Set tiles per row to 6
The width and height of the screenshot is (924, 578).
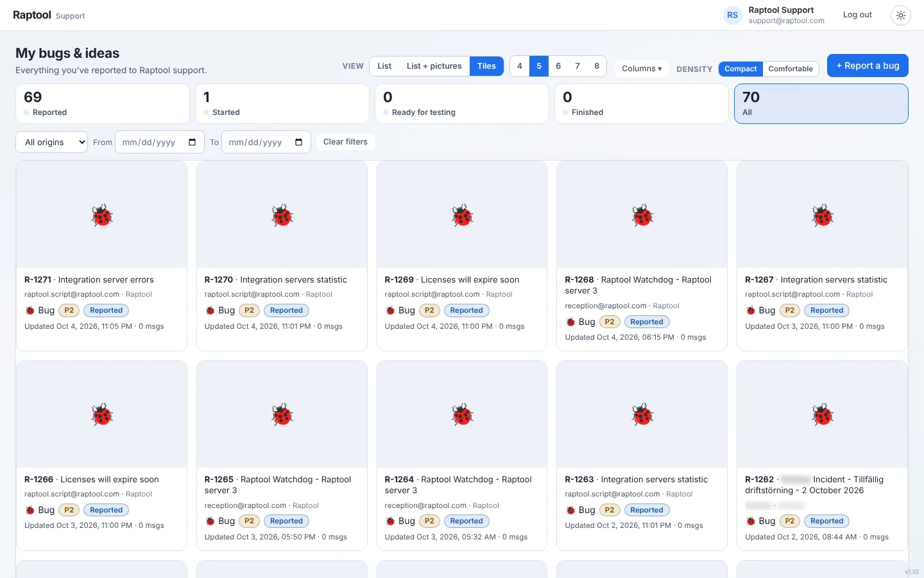click(558, 66)
